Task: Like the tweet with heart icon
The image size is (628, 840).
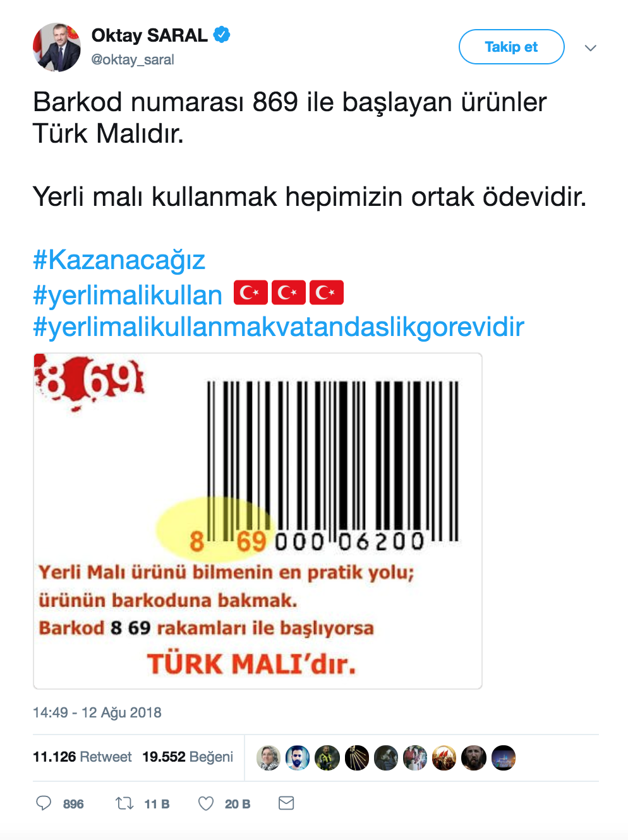Action: point(206,803)
